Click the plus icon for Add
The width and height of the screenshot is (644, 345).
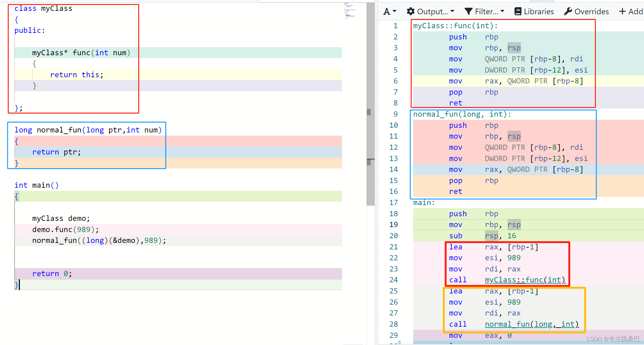tap(622, 11)
